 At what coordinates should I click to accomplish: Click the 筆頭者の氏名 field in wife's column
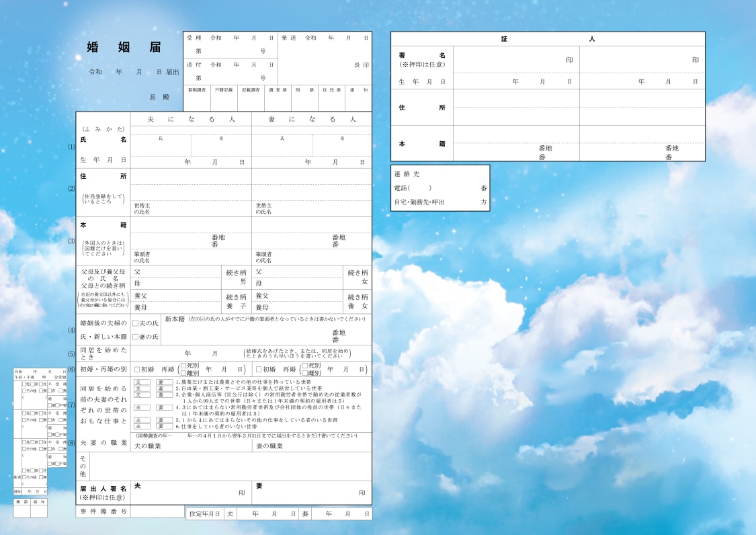click(312, 257)
